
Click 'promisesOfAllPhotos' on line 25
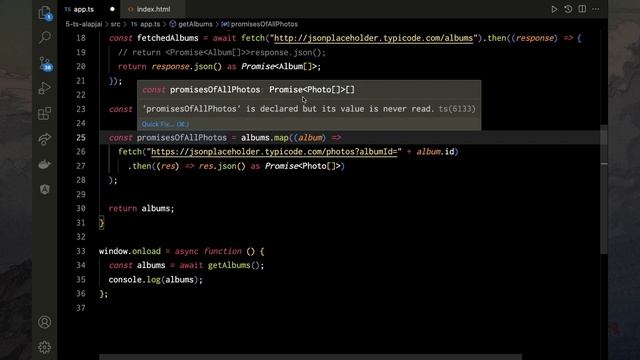coord(182,138)
